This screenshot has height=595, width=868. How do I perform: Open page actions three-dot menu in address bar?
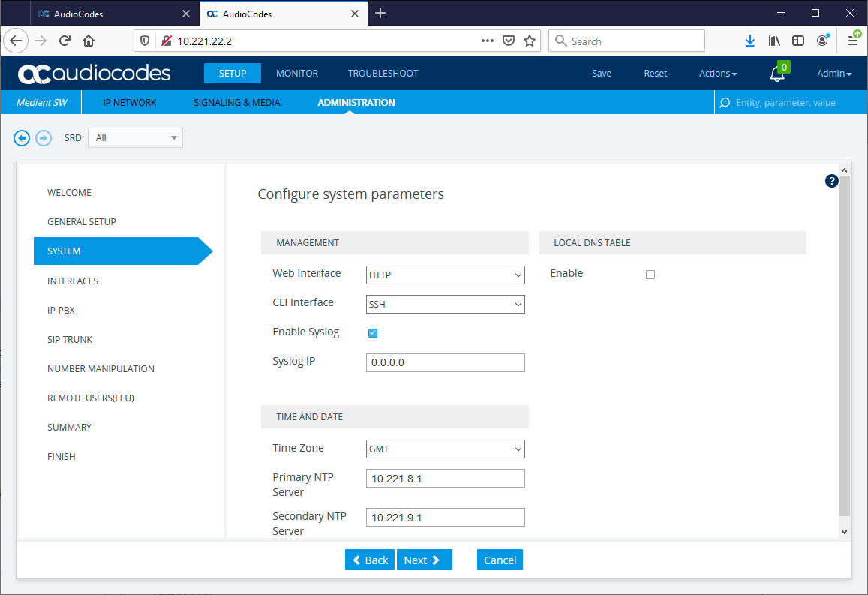pyautogui.click(x=487, y=41)
